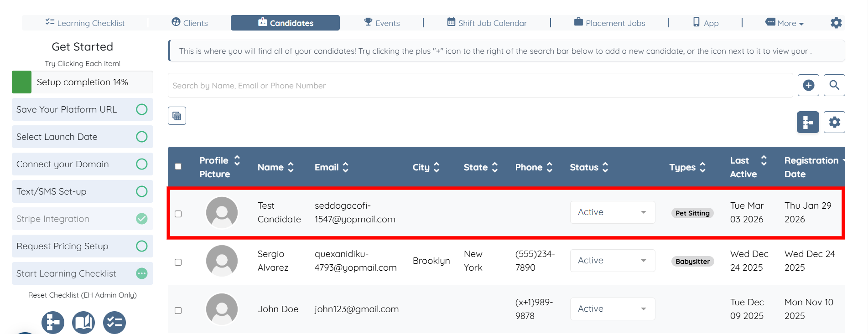Sort table by Phone column
868x334 pixels.
coord(550,167)
